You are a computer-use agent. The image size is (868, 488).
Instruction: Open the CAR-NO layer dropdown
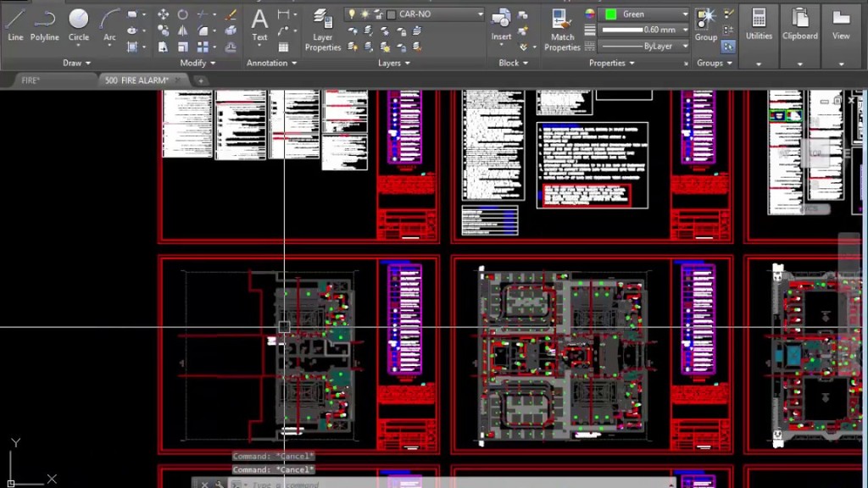point(480,14)
